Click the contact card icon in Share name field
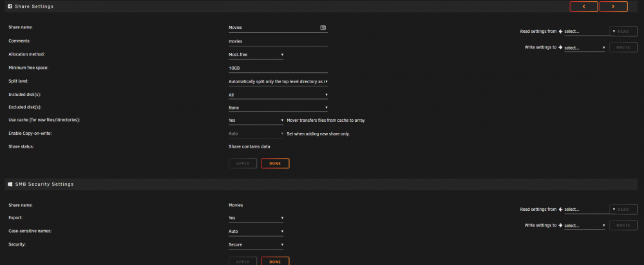 323,28
